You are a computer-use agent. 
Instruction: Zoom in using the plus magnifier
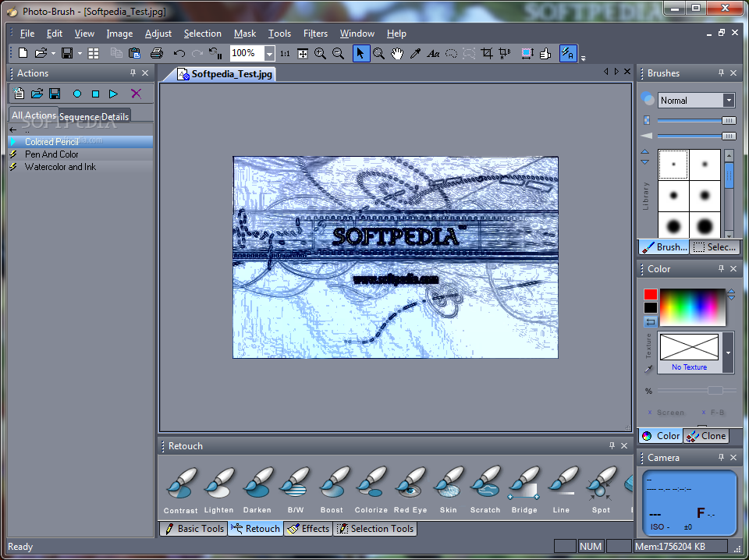point(320,53)
